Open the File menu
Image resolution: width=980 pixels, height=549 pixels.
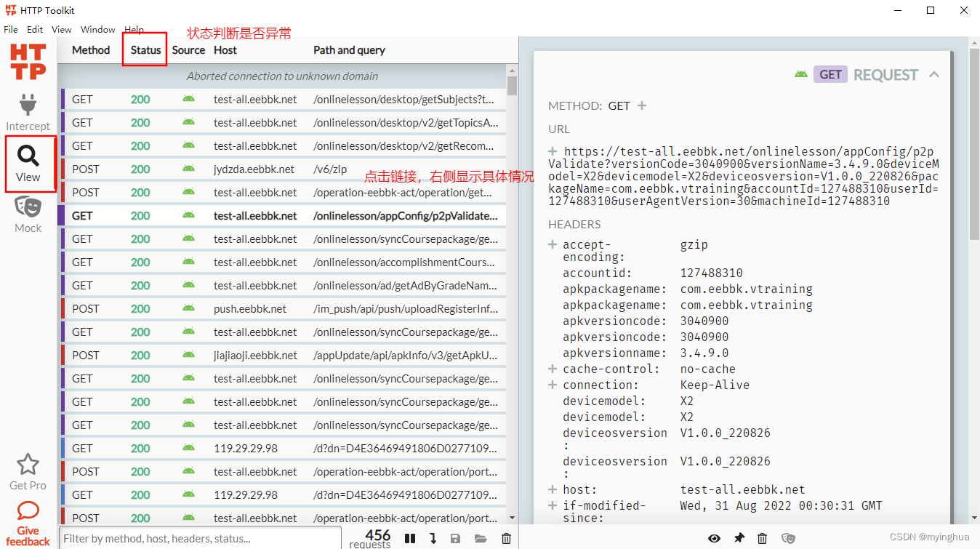11,30
